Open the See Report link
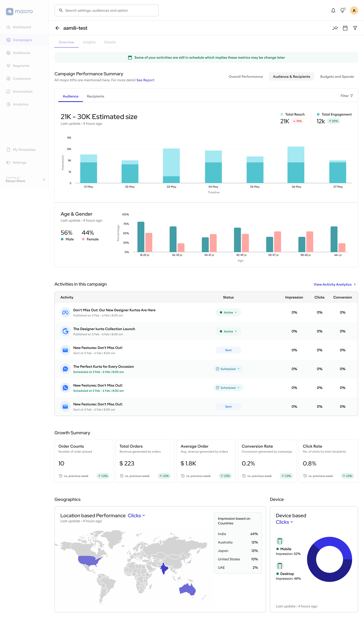Screen dimensions: 364x625 (145, 80)
